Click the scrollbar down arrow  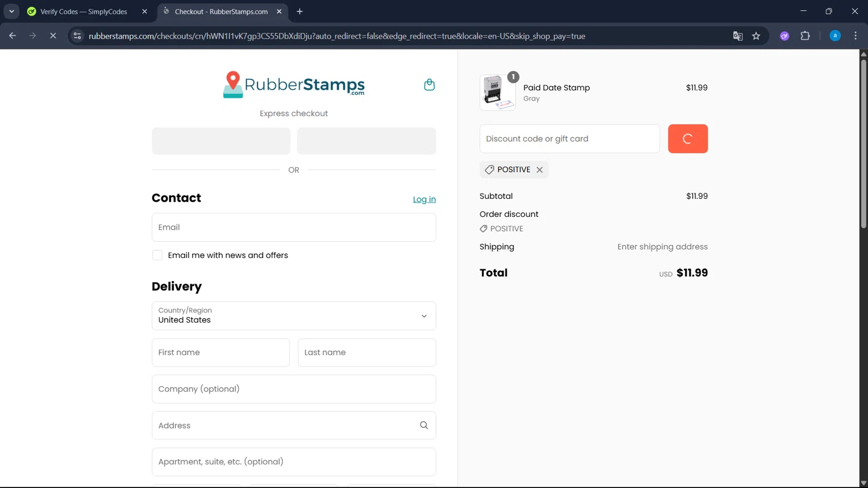pyautogui.click(x=863, y=483)
